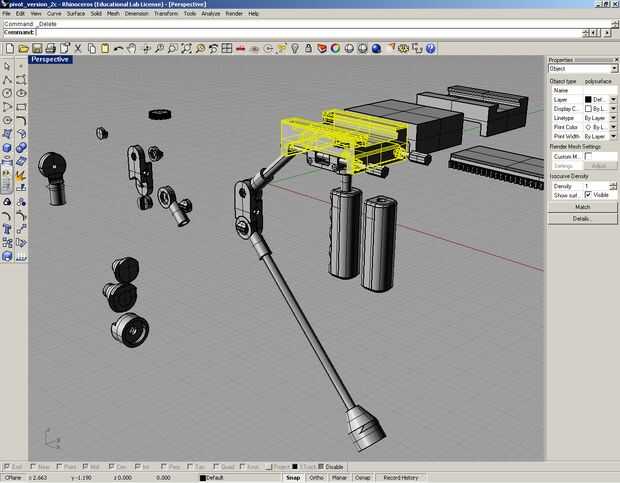Screen dimensions: 620x483
Task: Click the Details button in Properties
Action: tap(582, 219)
